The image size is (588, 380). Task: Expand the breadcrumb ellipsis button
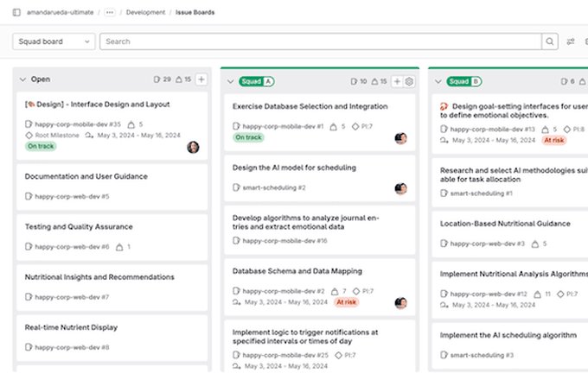(x=110, y=12)
